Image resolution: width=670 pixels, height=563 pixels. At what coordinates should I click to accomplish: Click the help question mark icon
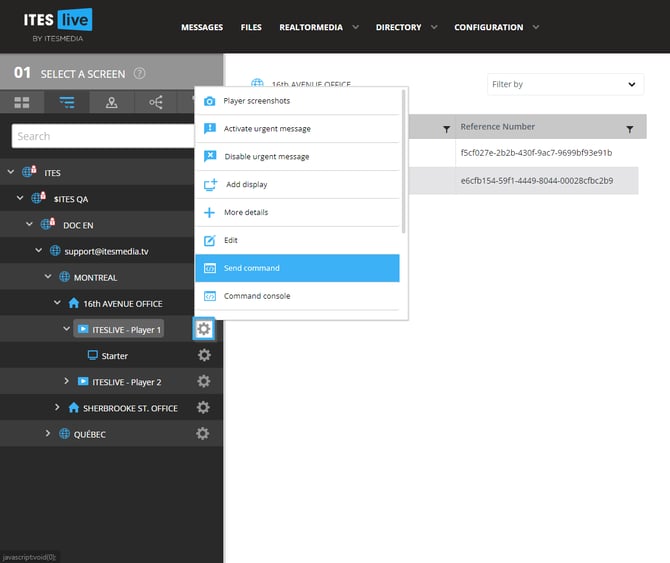(140, 73)
